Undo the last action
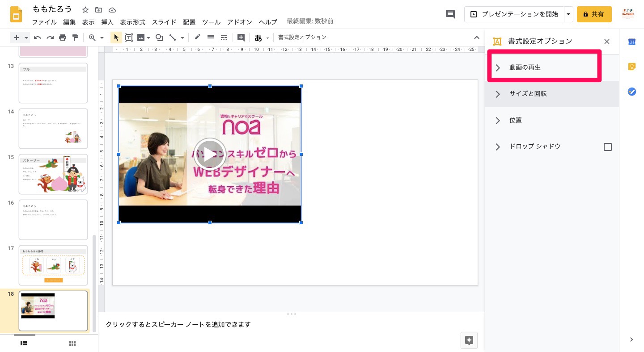 [x=38, y=38]
